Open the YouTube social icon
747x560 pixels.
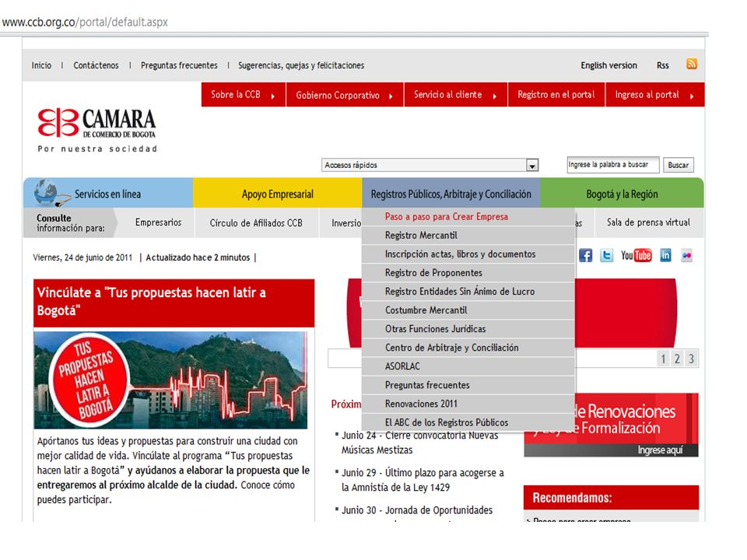coord(636,255)
